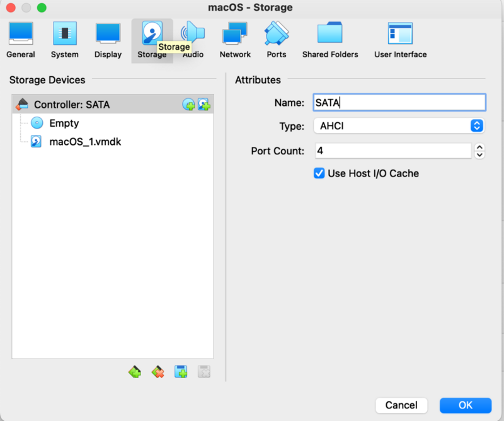
Task: Click the green zoom window button
Action: point(42,8)
